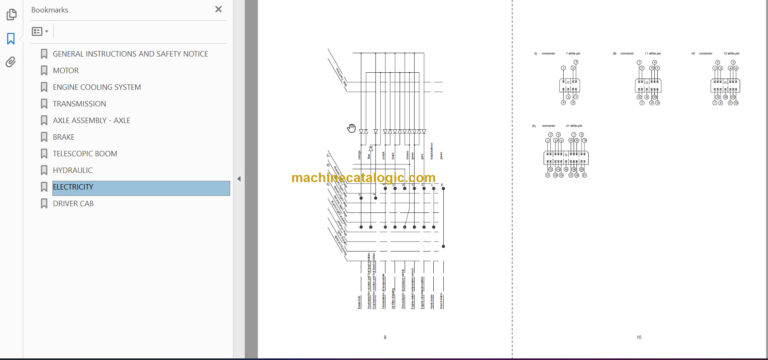Image resolution: width=768 pixels, height=360 pixels.
Task: Click bookmark icon beside ELECTRICITY
Action: click(x=44, y=187)
